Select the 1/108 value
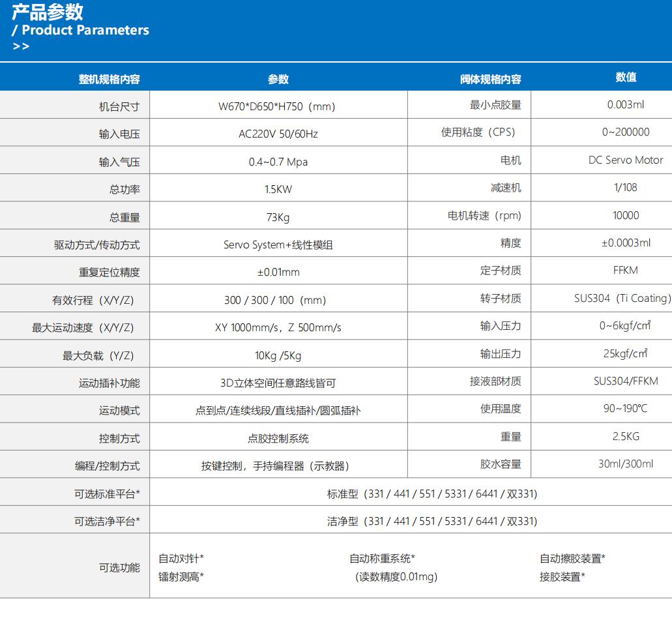Image resolution: width=672 pixels, height=620 pixels. [x=626, y=187]
